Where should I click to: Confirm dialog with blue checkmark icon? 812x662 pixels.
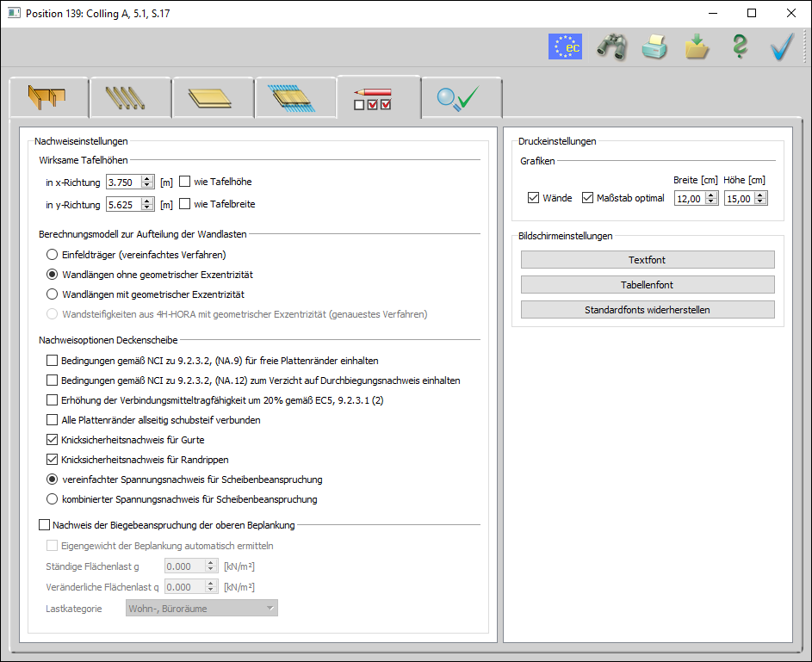[782, 47]
